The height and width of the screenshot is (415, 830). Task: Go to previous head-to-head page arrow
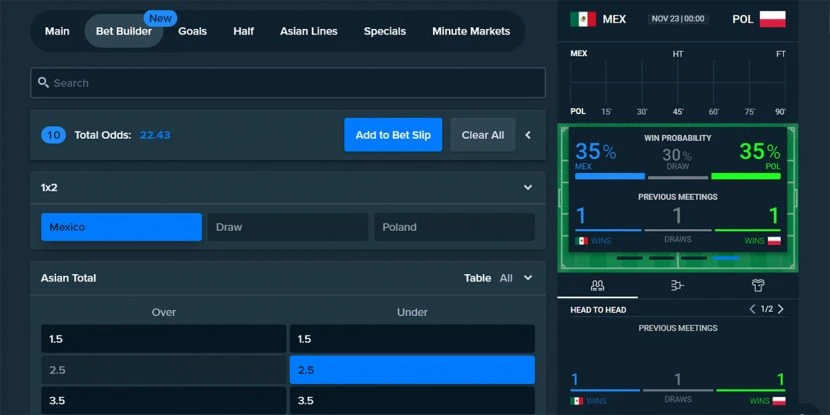[x=752, y=309]
